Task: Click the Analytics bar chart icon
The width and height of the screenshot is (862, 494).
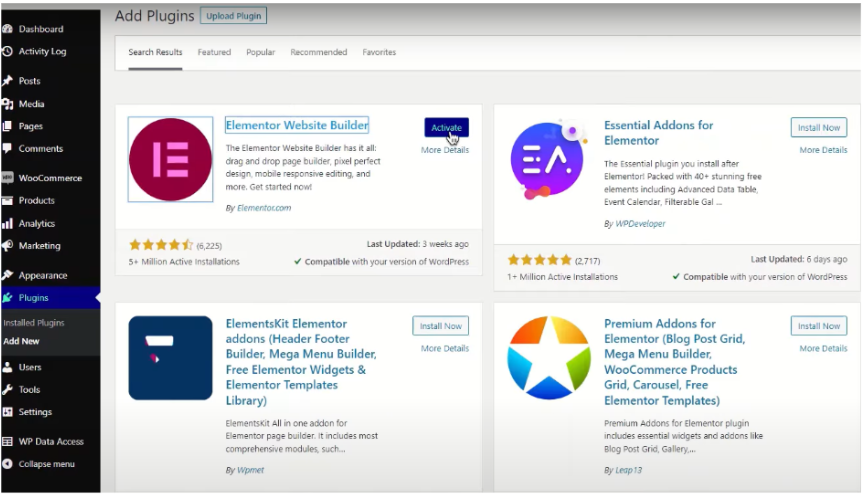Action: [x=7, y=223]
